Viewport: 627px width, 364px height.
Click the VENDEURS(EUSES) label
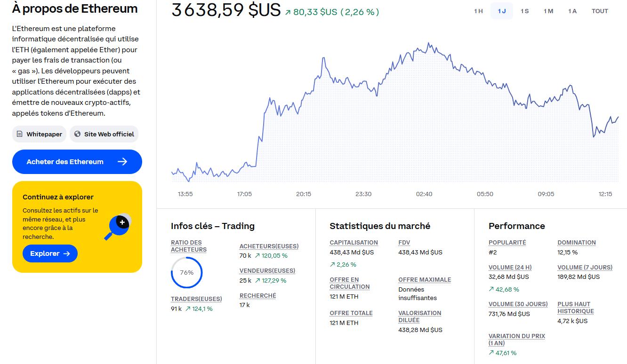(x=267, y=270)
